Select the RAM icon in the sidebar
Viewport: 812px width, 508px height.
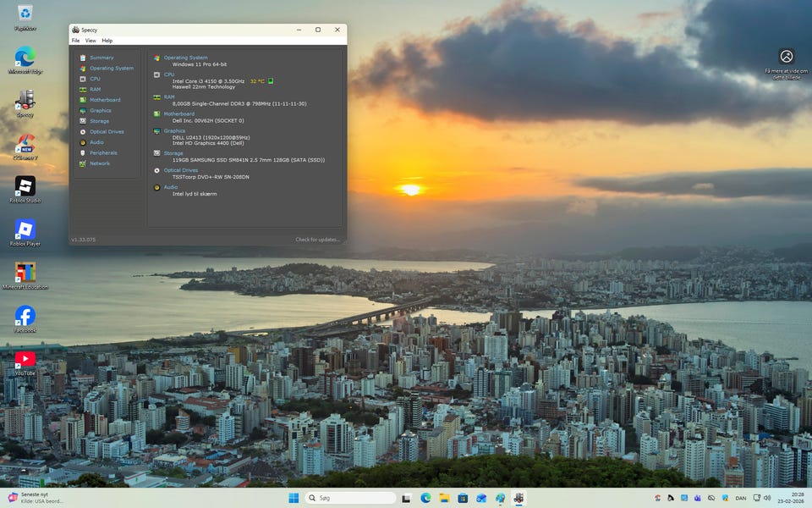pos(83,89)
